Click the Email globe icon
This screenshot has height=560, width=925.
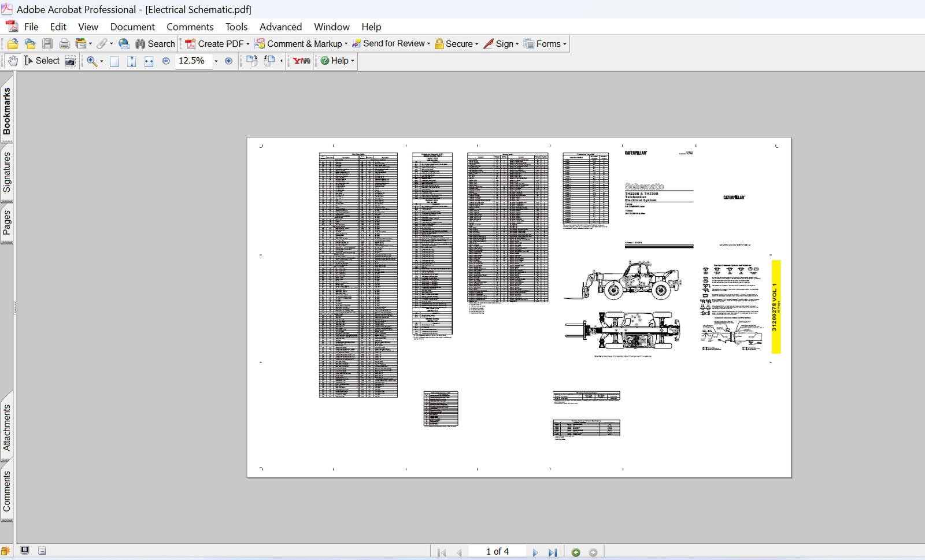124,44
